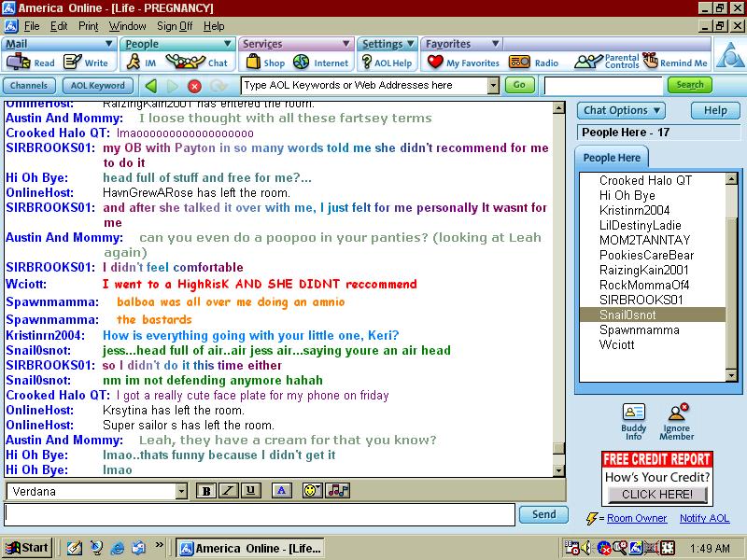Click the search text field
Image resolution: width=747 pixels, height=560 pixels.
[x=603, y=86]
